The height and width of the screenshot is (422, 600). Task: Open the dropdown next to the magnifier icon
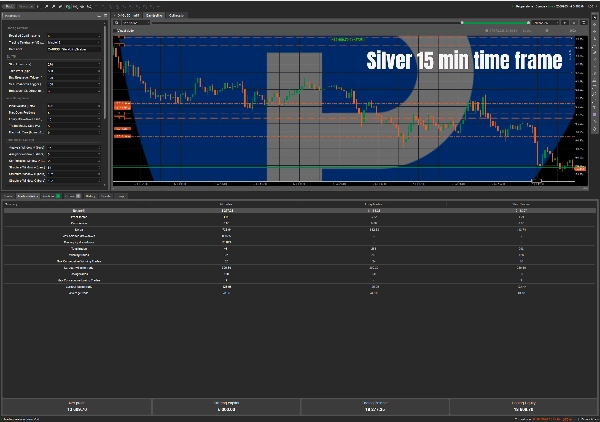click(x=135, y=23)
